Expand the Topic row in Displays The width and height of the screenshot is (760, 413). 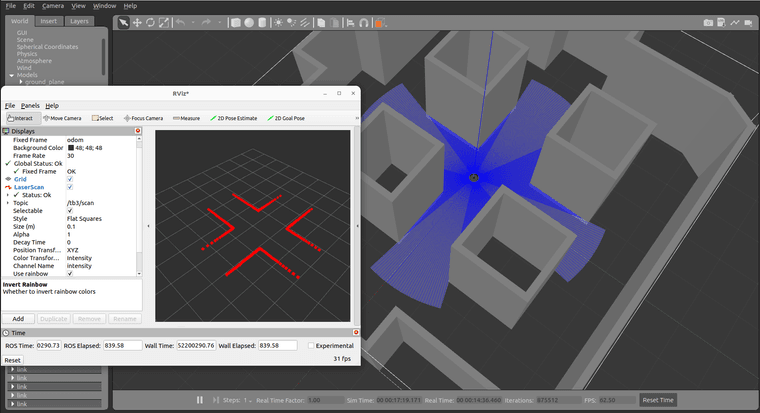click(8, 203)
